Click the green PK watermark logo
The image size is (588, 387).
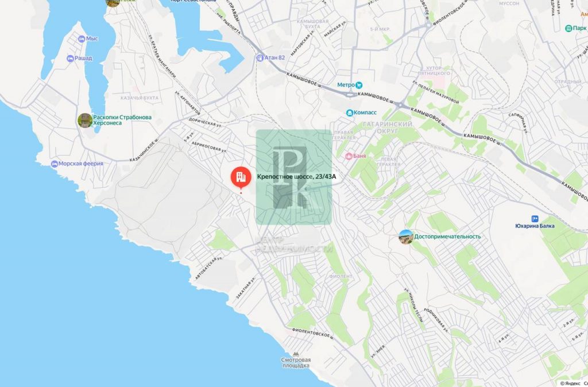tap(294, 177)
